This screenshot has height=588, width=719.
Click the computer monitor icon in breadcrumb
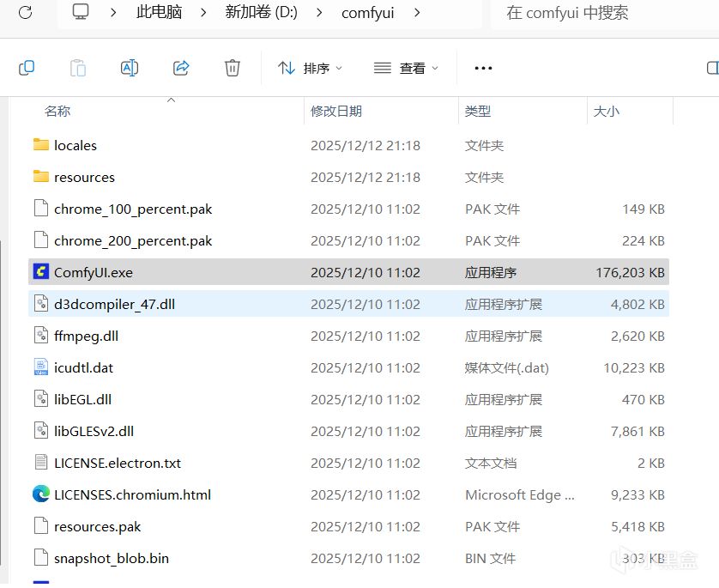[x=81, y=12]
